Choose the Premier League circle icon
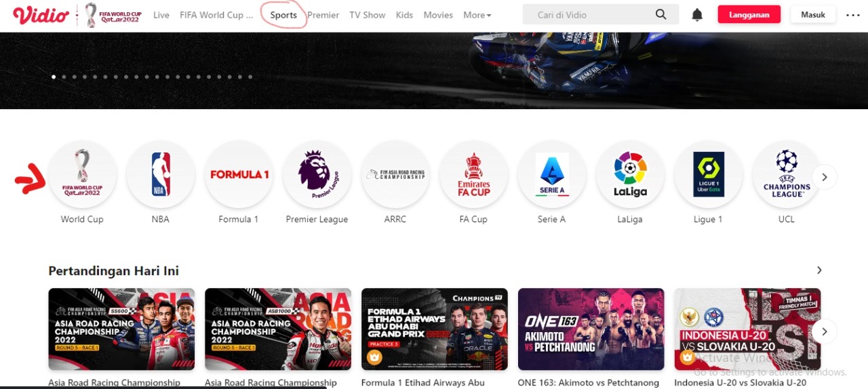The height and width of the screenshot is (389, 868). pos(317,174)
